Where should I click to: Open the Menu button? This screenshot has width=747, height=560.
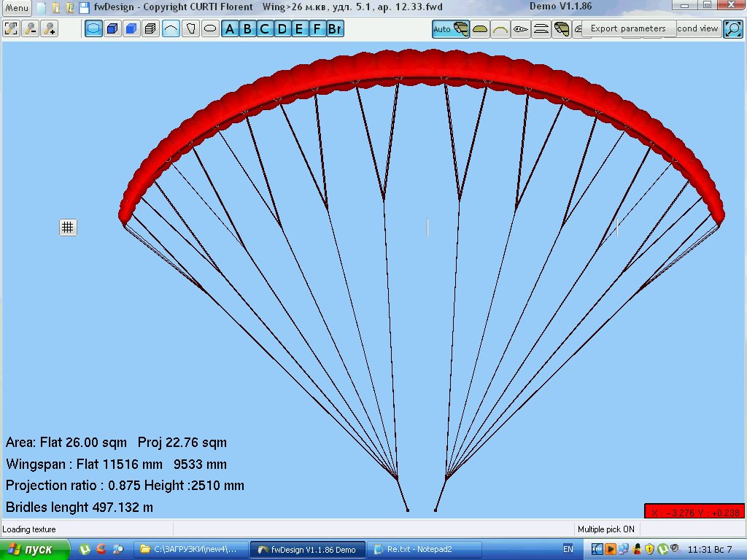click(18, 8)
